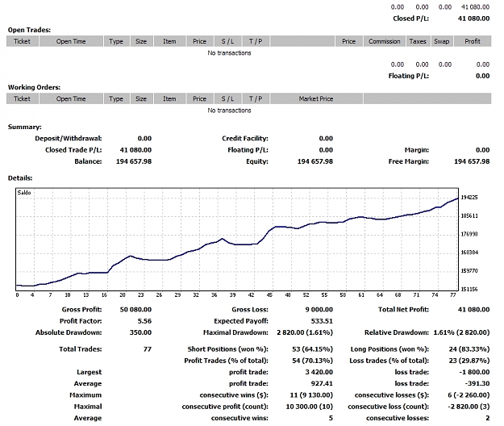Click the T / P header in Open Trades
The height and width of the screenshot is (426, 504).
tap(256, 41)
